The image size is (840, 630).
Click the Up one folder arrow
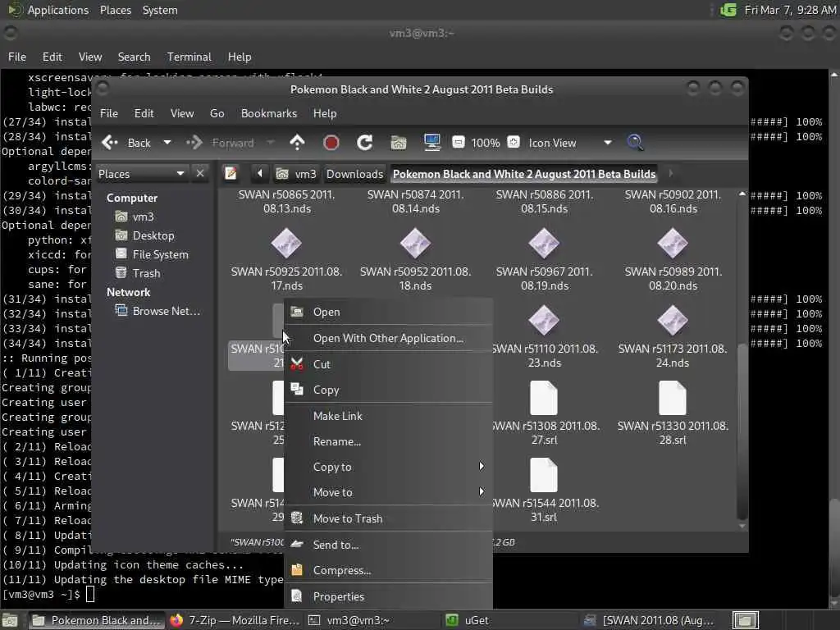[x=297, y=143]
